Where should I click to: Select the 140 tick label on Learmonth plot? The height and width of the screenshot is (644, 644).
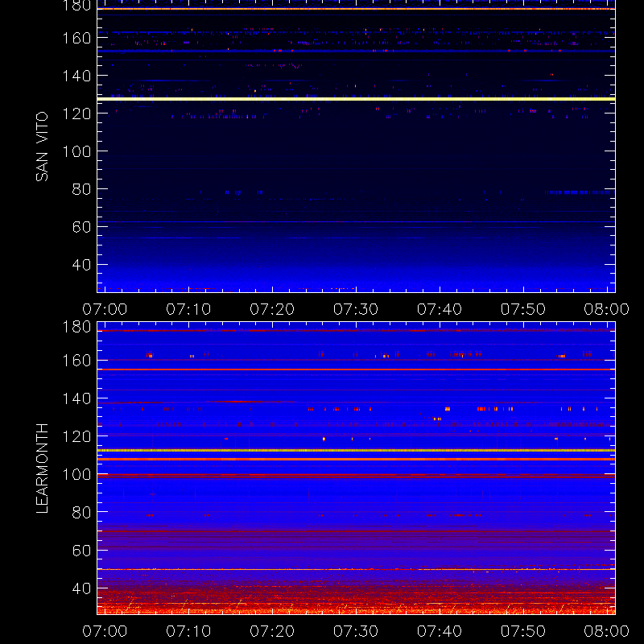coord(76,398)
